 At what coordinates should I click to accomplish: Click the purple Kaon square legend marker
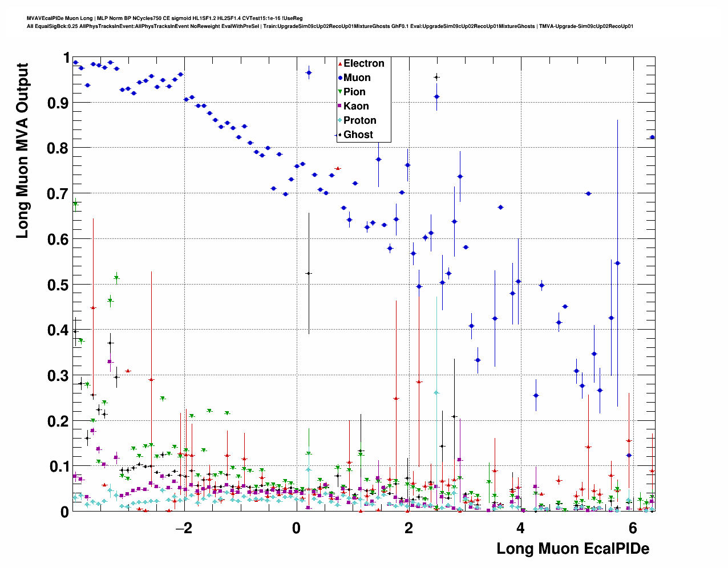340,106
